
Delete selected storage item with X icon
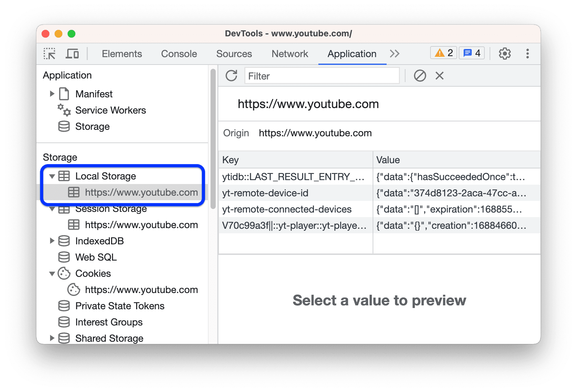(439, 76)
